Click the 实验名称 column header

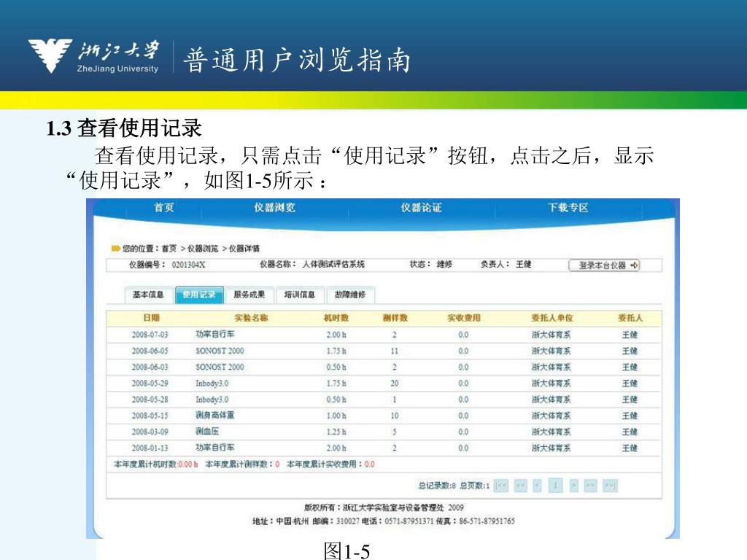tap(251, 318)
